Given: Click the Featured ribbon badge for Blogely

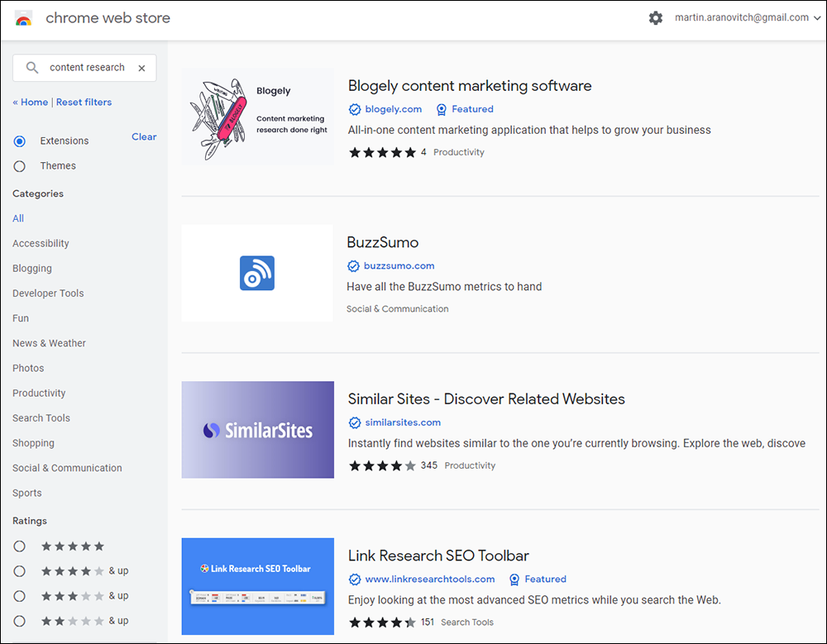Looking at the screenshot, I should 442,109.
